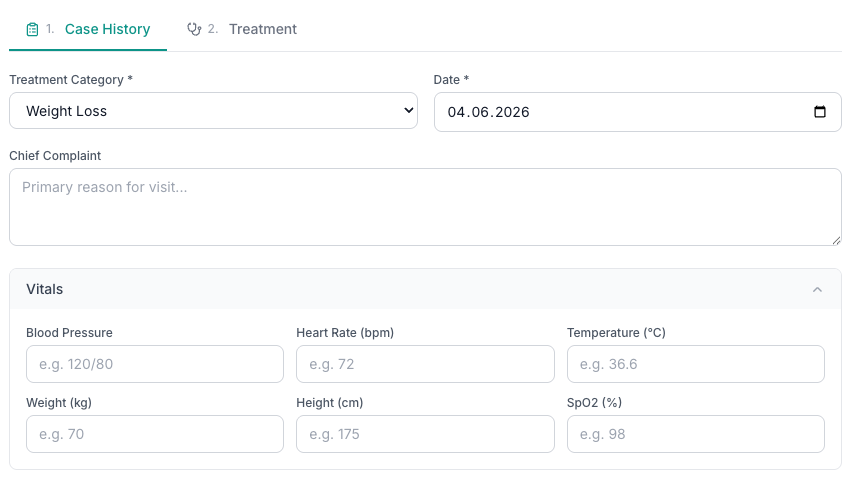This screenshot has width=855, height=483.
Task: Click the Weight (kg) input box
Action: click(x=155, y=434)
